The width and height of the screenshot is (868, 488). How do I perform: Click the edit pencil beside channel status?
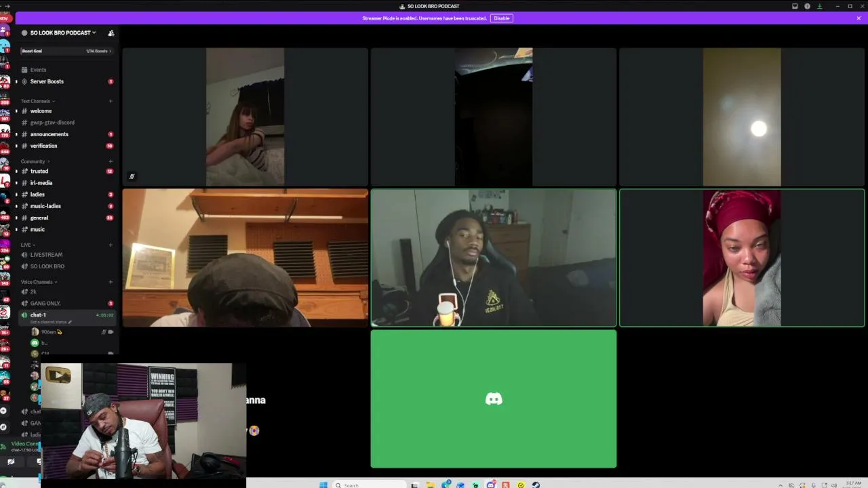(x=70, y=322)
